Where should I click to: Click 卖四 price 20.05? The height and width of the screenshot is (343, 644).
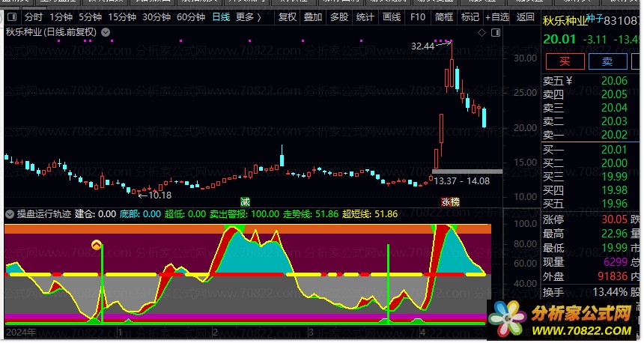click(x=614, y=94)
